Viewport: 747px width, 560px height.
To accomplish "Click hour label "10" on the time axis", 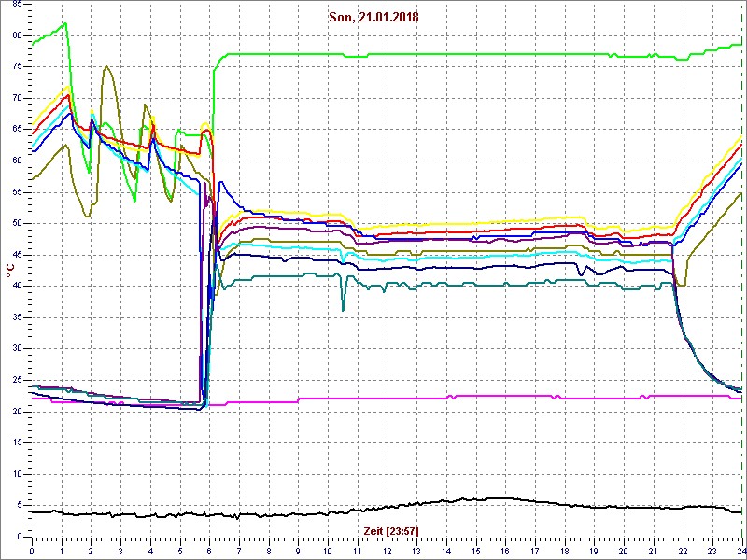I will point(328,550).
